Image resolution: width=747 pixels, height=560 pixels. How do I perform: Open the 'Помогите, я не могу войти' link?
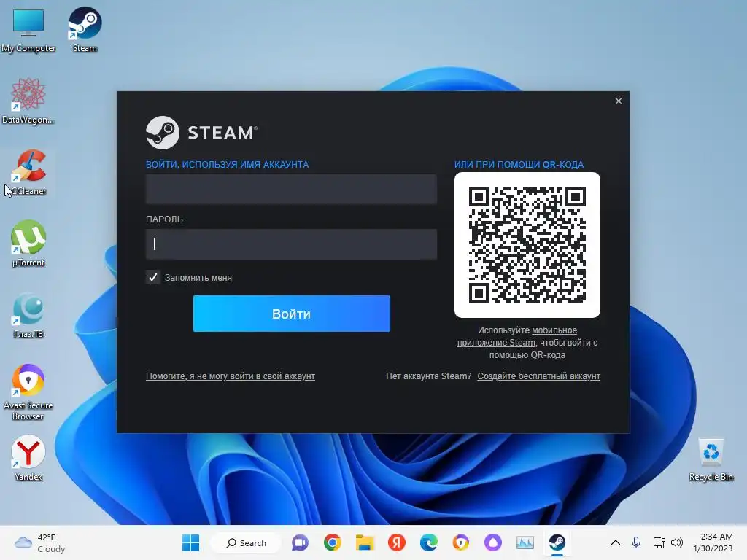[x=230, y=376]
